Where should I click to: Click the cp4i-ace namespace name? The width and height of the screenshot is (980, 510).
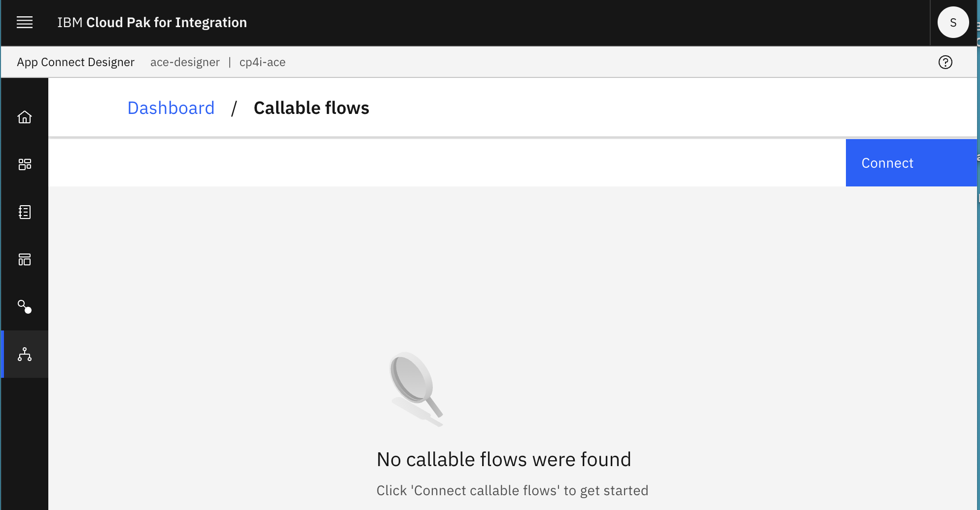click(x=262, y=62)
